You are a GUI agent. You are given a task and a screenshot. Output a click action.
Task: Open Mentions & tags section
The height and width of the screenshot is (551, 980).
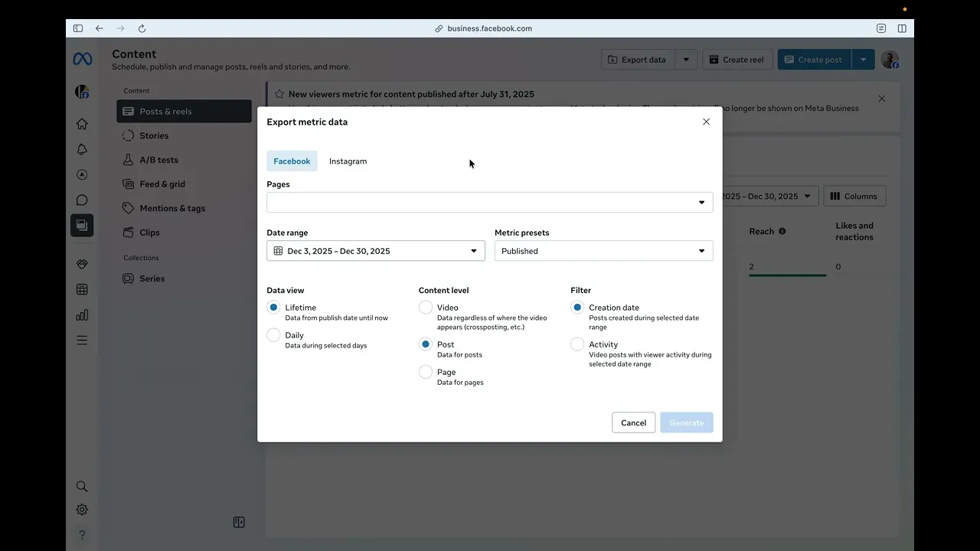click(x=184, y=208)
